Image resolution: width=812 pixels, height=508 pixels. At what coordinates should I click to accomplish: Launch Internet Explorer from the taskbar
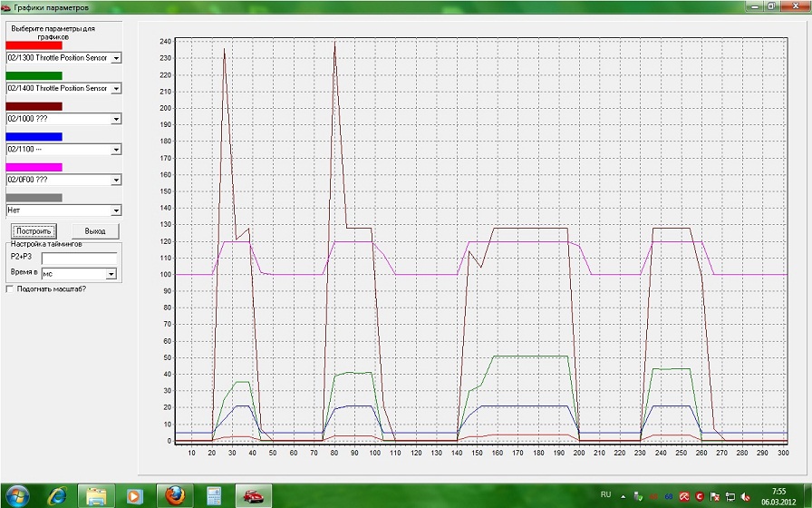58,495
